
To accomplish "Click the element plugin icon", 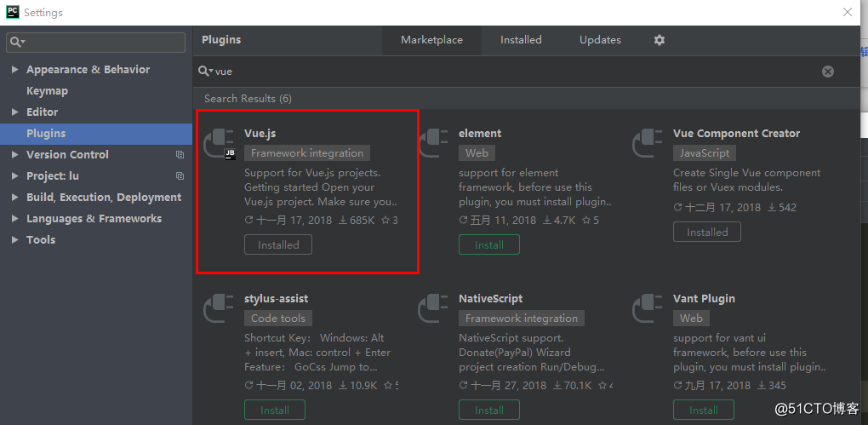I will pos(435,145).
